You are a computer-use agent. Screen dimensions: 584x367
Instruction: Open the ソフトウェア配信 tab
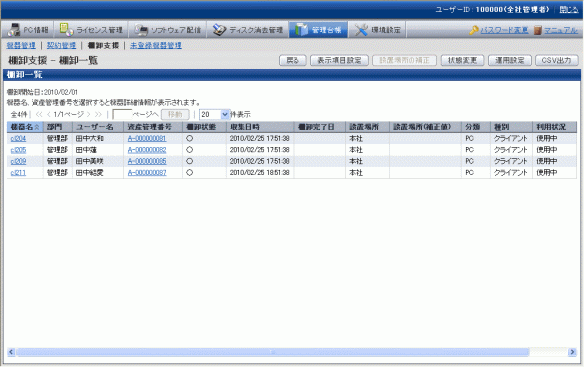click(168, 30)
